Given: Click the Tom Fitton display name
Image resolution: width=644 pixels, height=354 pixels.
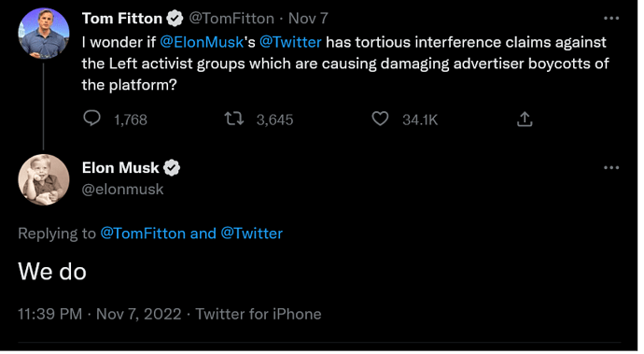Looking at the screenshot, I should click(x=122, y=19).
